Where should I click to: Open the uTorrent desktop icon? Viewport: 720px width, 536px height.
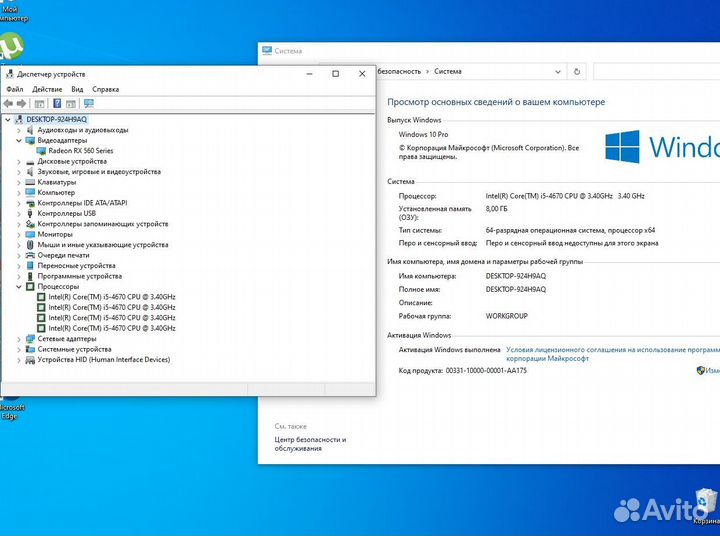pos(11,47)
